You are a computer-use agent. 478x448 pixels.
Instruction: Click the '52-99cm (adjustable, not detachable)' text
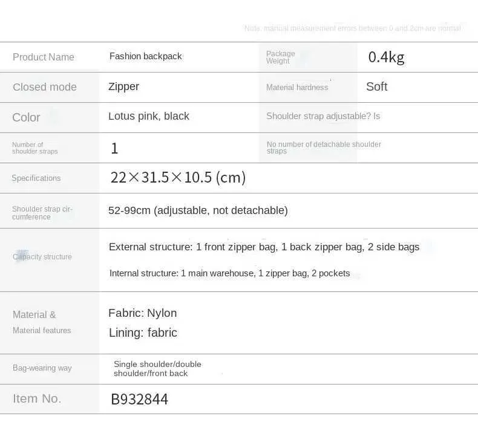(198, 210)
